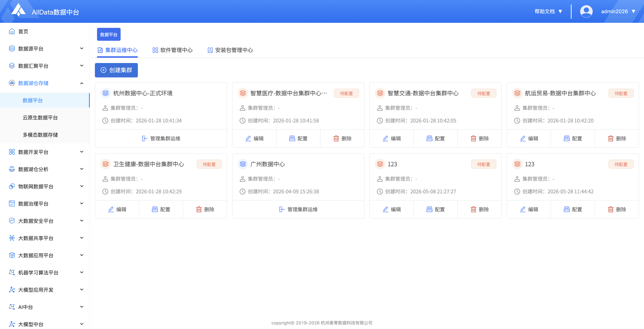The image size is (644, 329).
Task: Expand the 大数据安全平台 chevron
Action: [82, 221]
